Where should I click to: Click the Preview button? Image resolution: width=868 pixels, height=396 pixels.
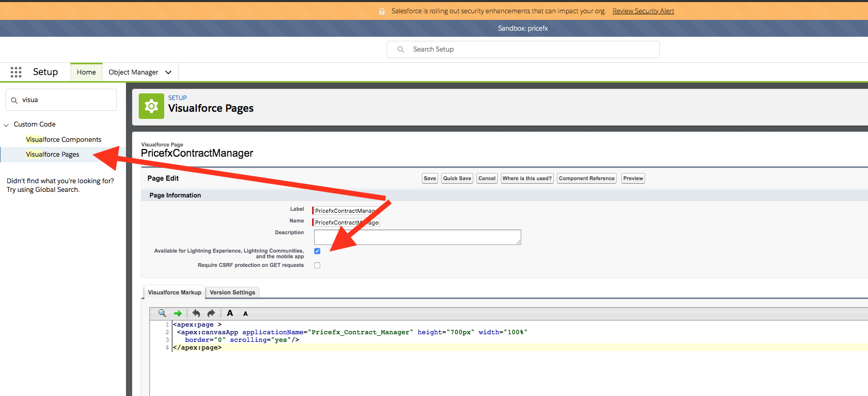[x=633, y=179]
